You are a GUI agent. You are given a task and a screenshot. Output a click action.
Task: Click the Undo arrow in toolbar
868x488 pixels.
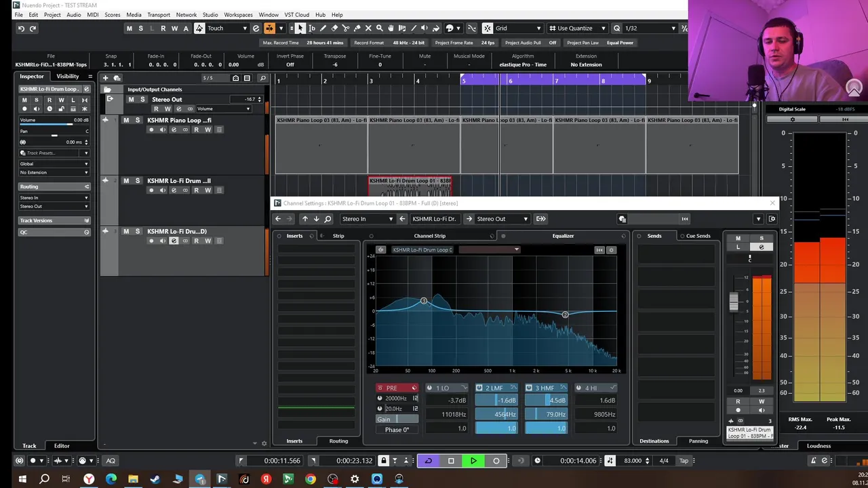click(21, 28)
